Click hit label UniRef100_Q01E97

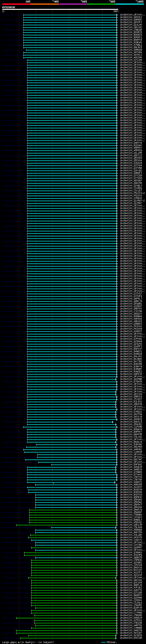pyautogui.click(x=131, y=487)
